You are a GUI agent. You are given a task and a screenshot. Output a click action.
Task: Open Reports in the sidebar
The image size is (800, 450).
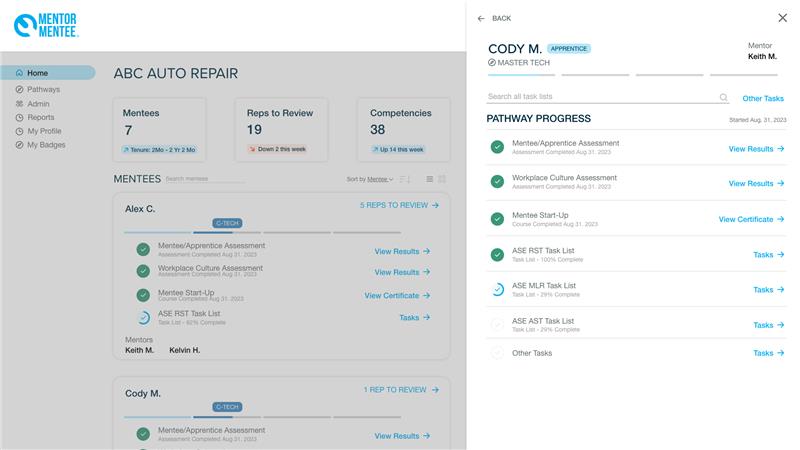point(34,117)
